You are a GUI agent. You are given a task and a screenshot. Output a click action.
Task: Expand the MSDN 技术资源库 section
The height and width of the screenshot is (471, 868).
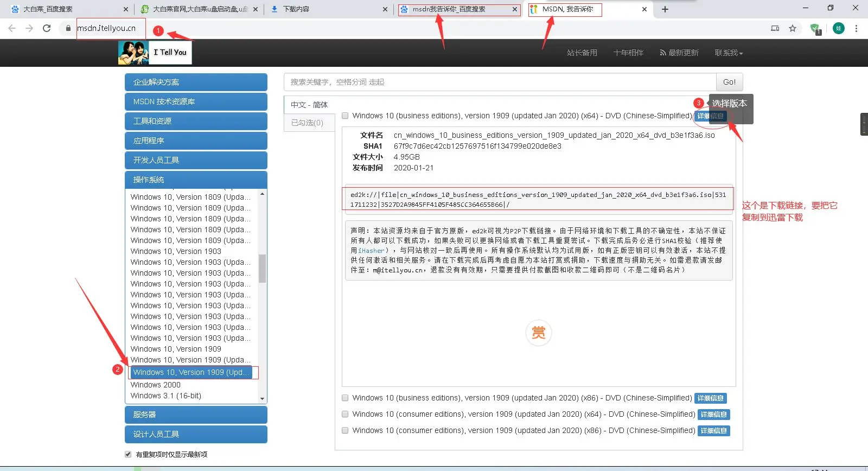point(196,101)
